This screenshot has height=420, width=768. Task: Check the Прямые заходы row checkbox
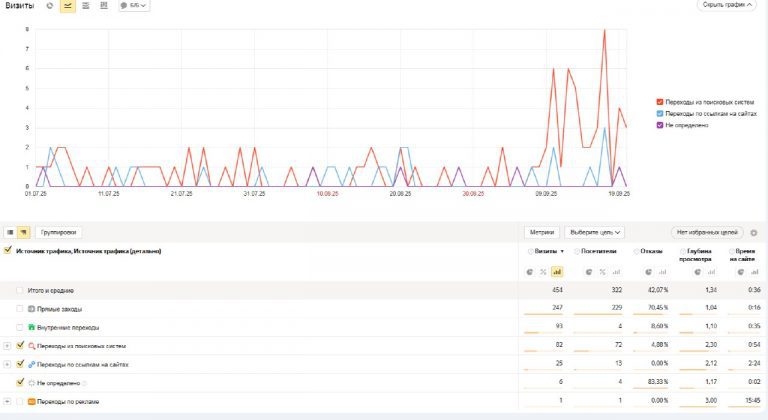[x=20, y=309]
